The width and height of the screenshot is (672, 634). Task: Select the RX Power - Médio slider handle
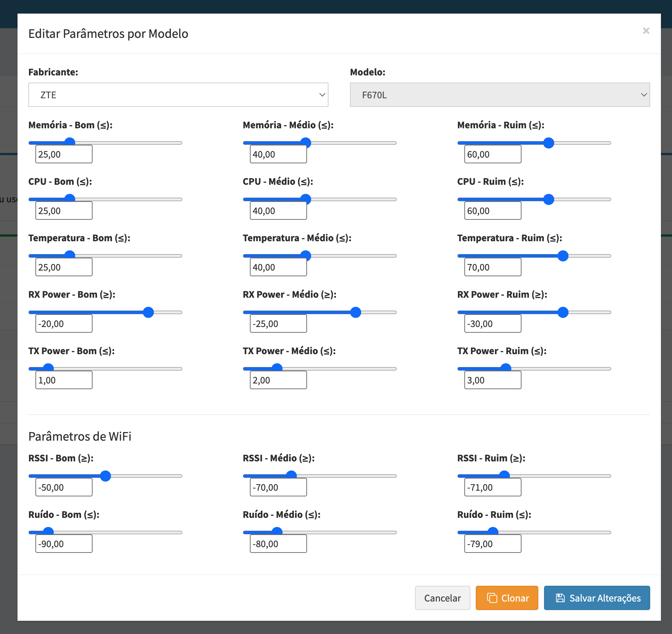point(356,312)
